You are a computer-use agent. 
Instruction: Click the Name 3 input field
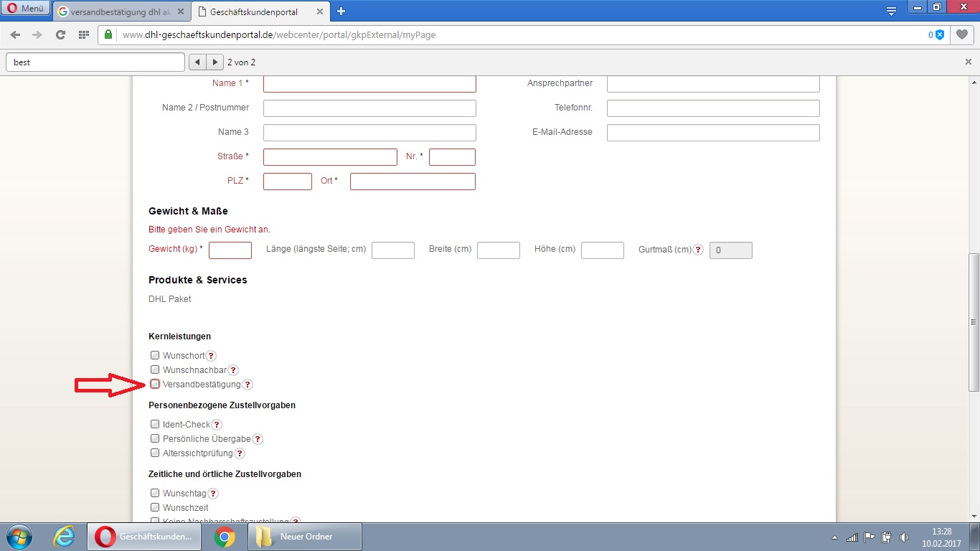(x=369, y=133)
